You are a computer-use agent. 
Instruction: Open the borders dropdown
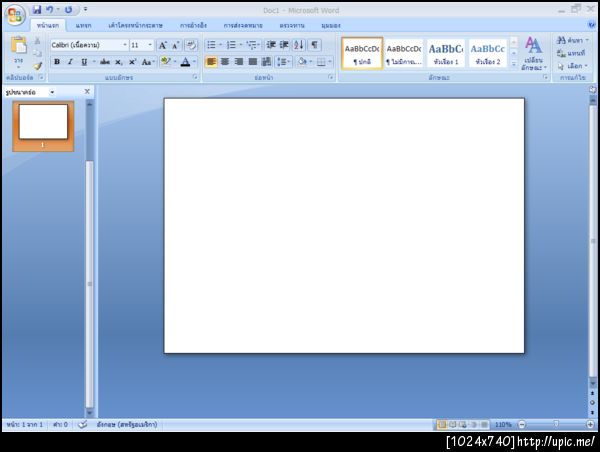point(329,62)
